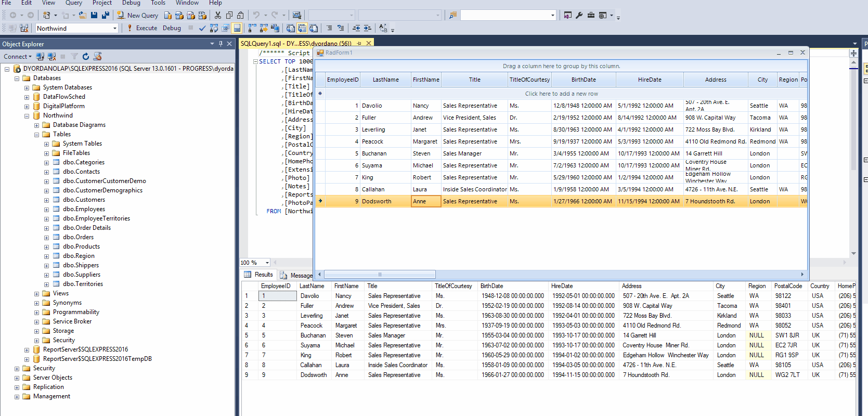Click the Find in Files icon
The width and height of the screenshot is (868, 416).
[452, 15]
